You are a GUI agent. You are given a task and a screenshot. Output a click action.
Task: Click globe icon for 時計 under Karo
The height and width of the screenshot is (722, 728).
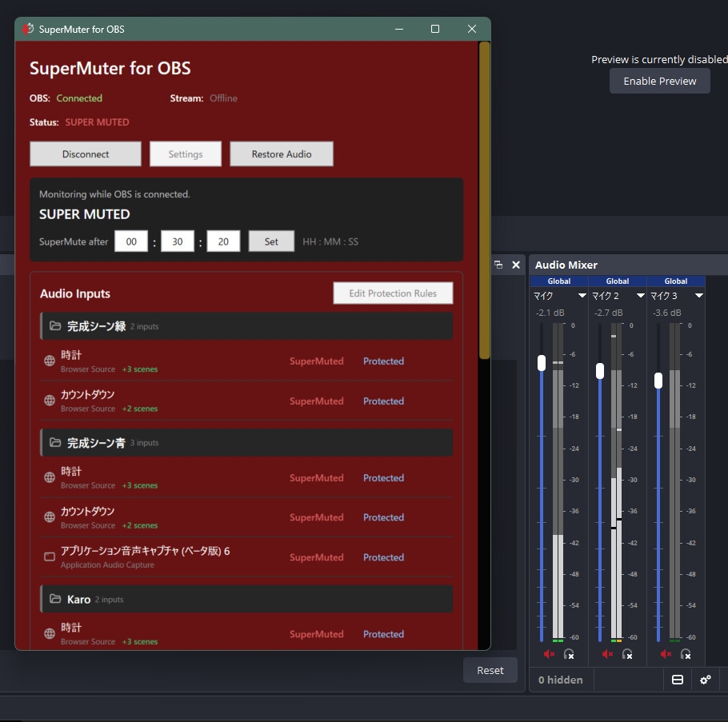[x=50, y=633]
